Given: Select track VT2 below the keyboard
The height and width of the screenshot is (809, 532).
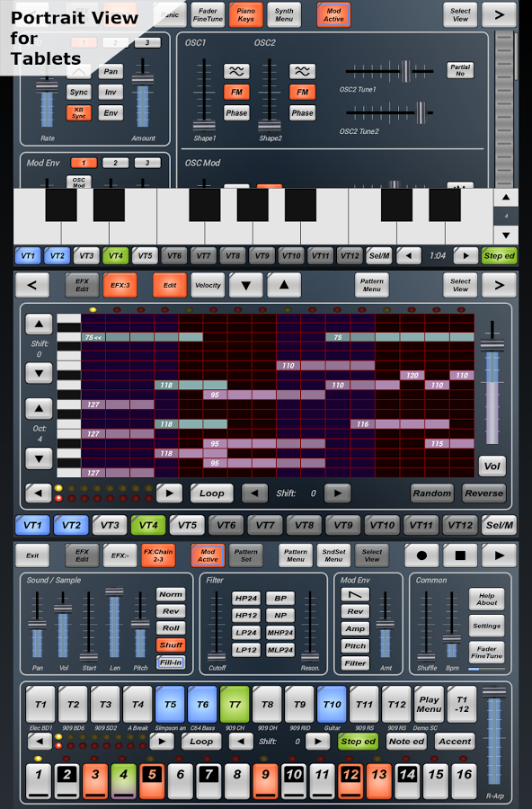Looking at the screenshot, I should pos(58,255).
